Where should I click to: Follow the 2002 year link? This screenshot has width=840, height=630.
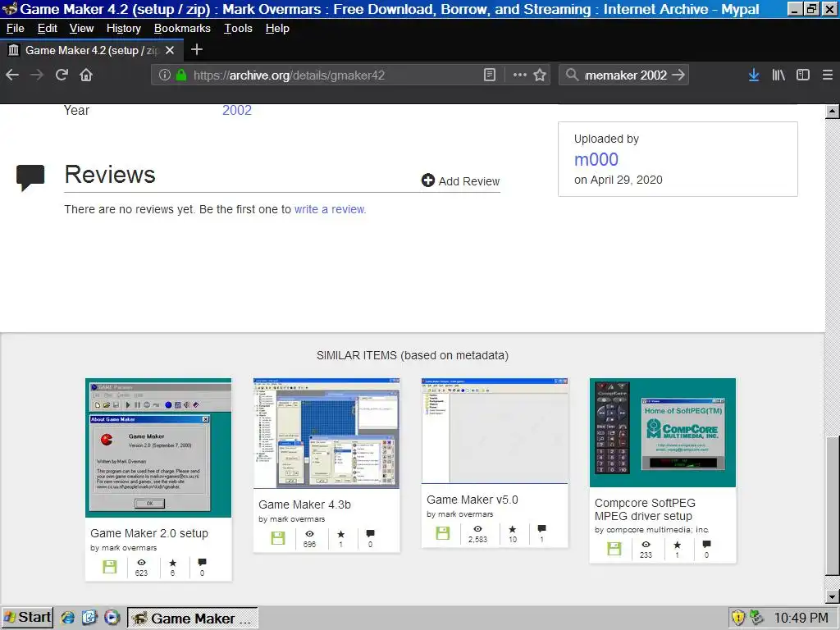237,111
